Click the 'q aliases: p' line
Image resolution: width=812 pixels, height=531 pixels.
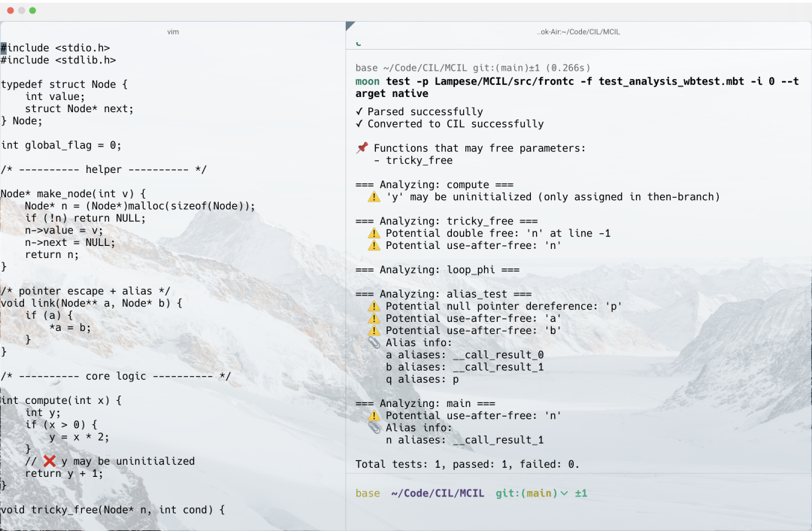coord(423,379)
